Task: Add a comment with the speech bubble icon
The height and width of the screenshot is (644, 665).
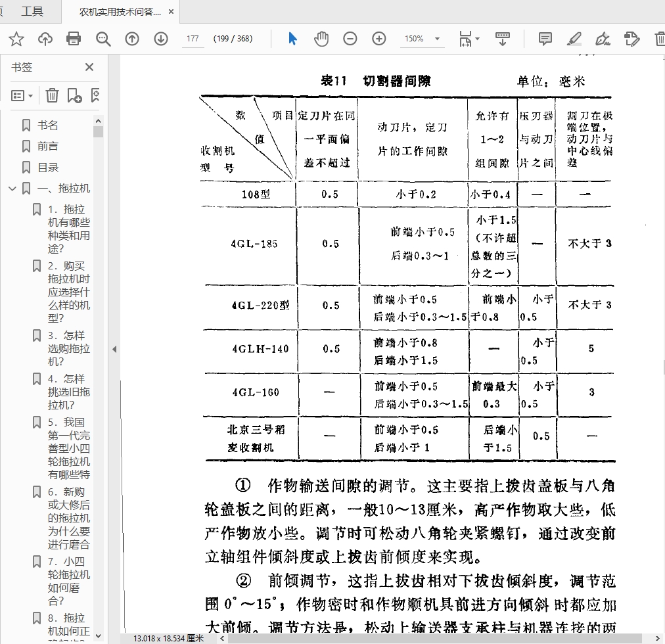Action: tap(545, 39)
